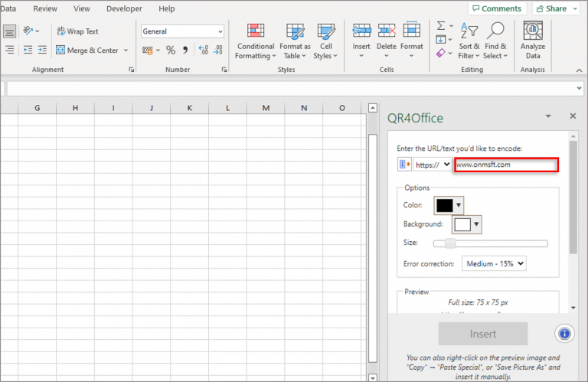Click the Insert cells icon
The width and height of the screenshot is (588, 382).
[x=361, y=31]
